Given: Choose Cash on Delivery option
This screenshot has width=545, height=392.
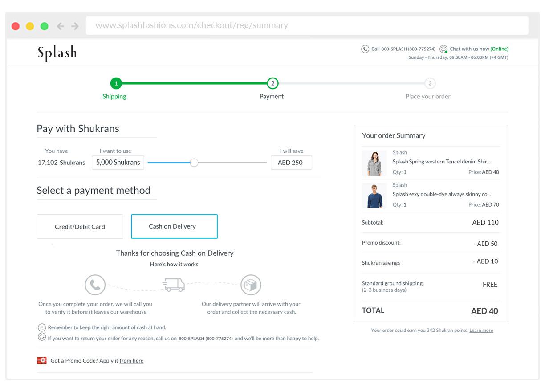Looking at the screenshot, I should (x=174, y=226).
